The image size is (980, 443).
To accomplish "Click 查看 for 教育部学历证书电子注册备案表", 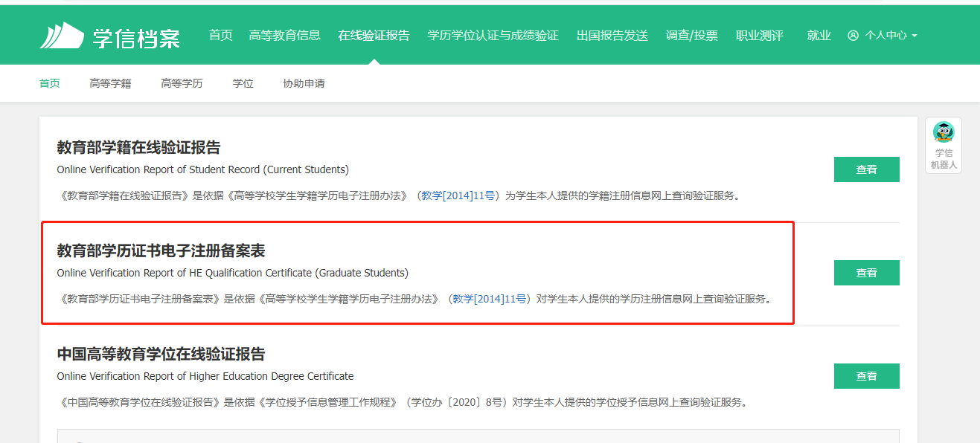I will click(x=866, y=273).
